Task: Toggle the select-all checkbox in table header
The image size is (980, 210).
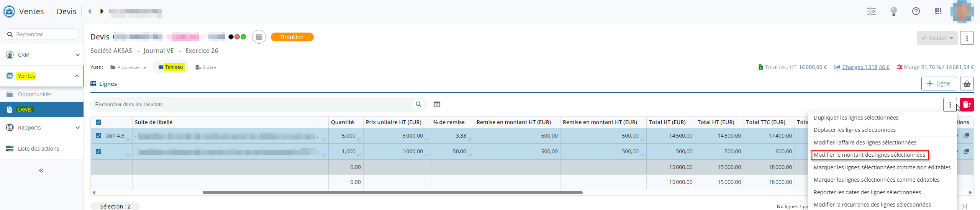Action: (x=98, y=122)
